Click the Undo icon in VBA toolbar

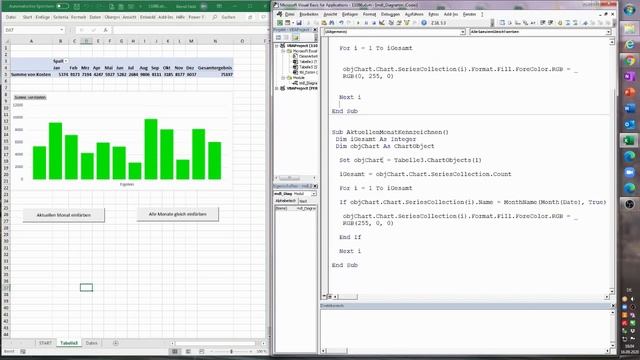pyautogui.click(x=341, y=23)
